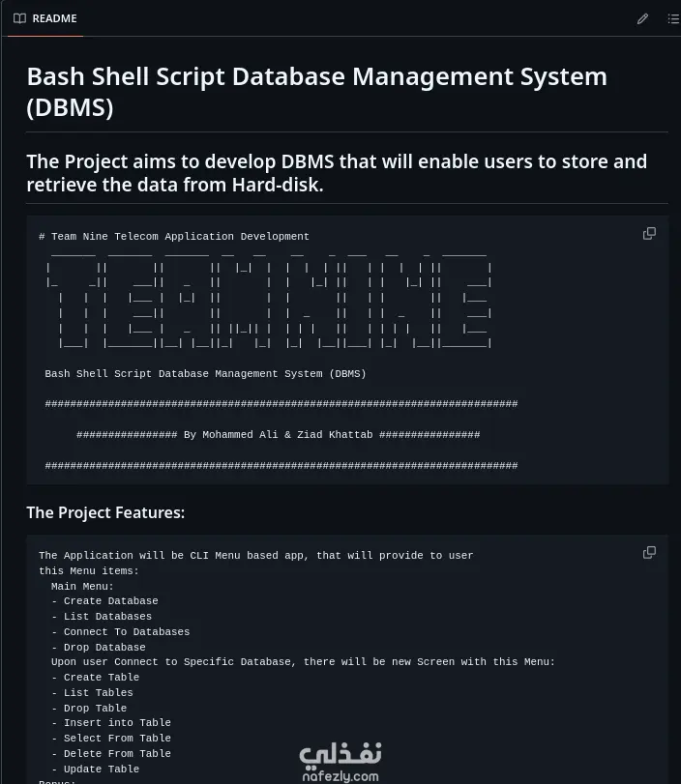Open the README outline list icon
681x784 pixels.
(x=673, y=18)
